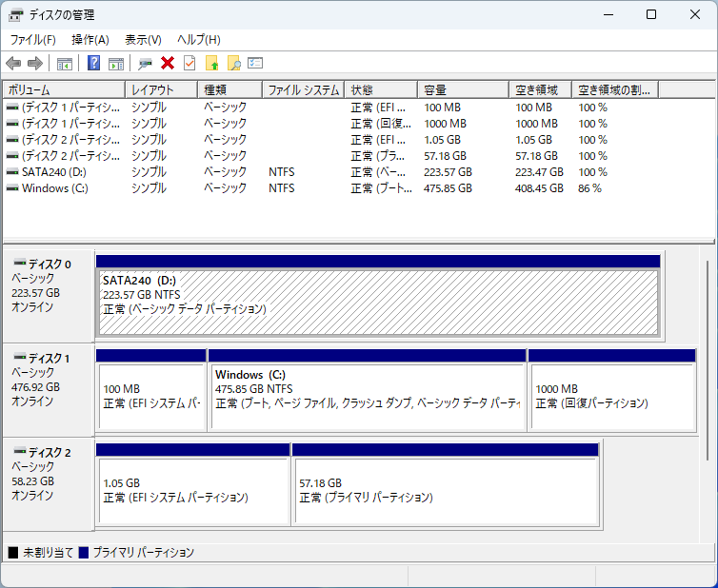Sort by the ファイル システム column header
718x588 pixels.
click(x=304, y=89)
